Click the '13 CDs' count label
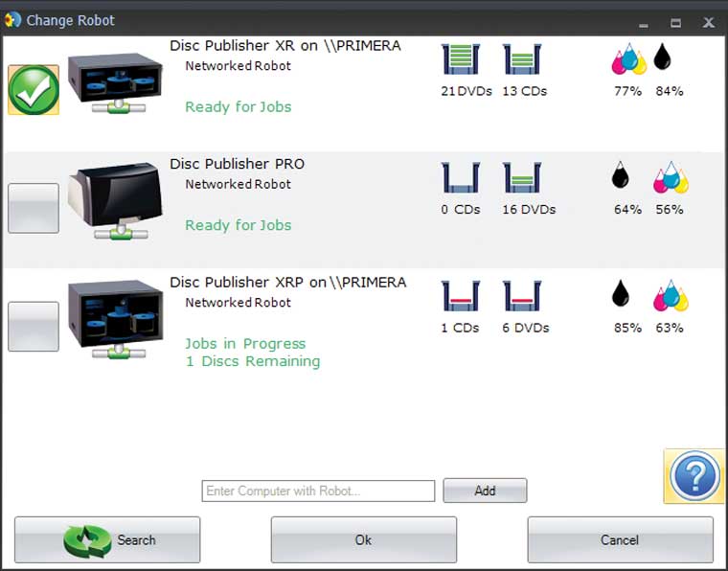728x571 pixels. click(x=524, y=91)
